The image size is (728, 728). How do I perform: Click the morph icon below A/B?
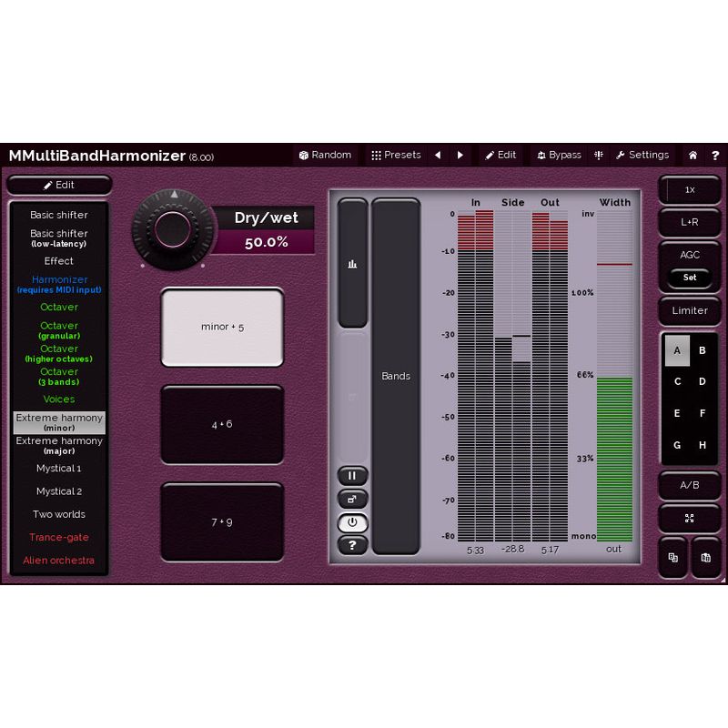690,518
